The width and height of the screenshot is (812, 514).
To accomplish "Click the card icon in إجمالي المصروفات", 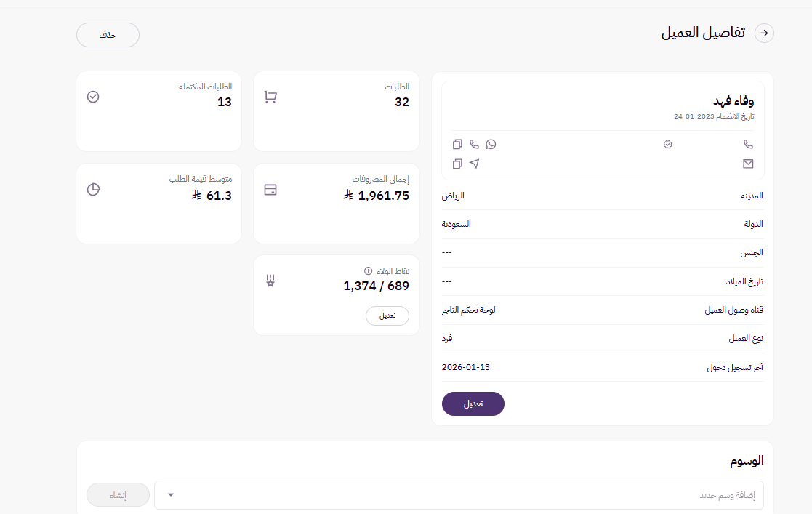I will coord(270,190).
